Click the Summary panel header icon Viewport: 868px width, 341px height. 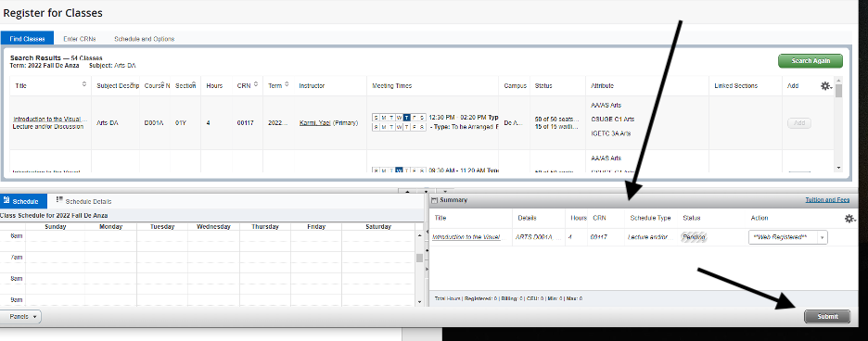(x=435, y=200)
